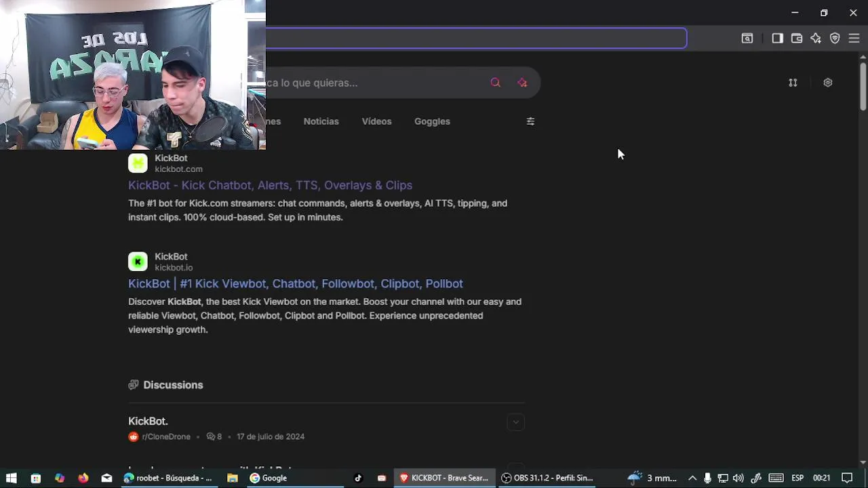Click the Reddit icon beside r/CloneDrone

134,436
